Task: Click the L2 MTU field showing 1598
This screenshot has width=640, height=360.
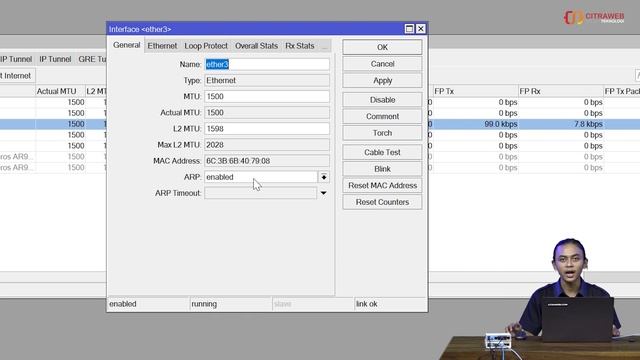Action: click(267, 129)
